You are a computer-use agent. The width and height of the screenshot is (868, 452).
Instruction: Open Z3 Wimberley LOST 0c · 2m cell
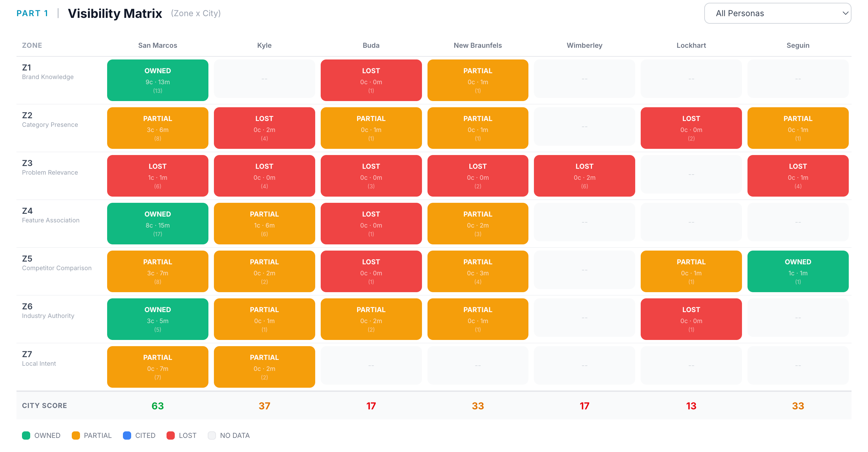584,176
